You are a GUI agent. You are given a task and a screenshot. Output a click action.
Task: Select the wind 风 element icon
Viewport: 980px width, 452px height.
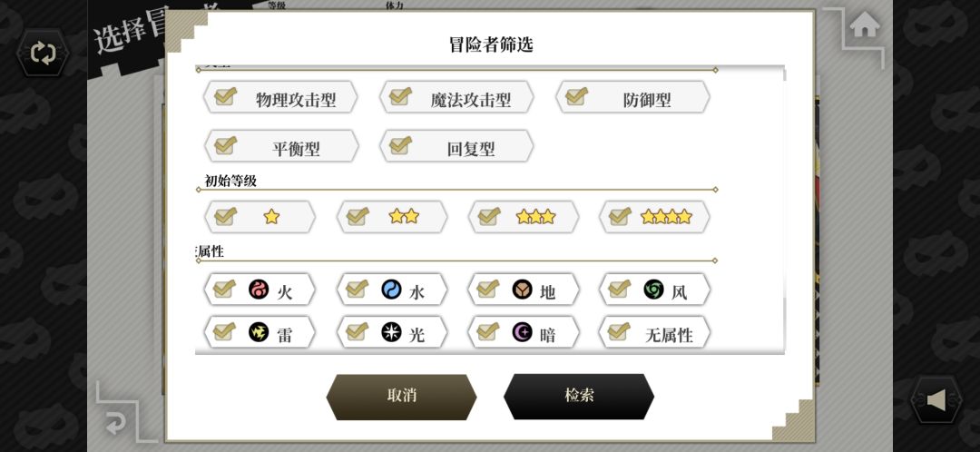pos(653,290)
